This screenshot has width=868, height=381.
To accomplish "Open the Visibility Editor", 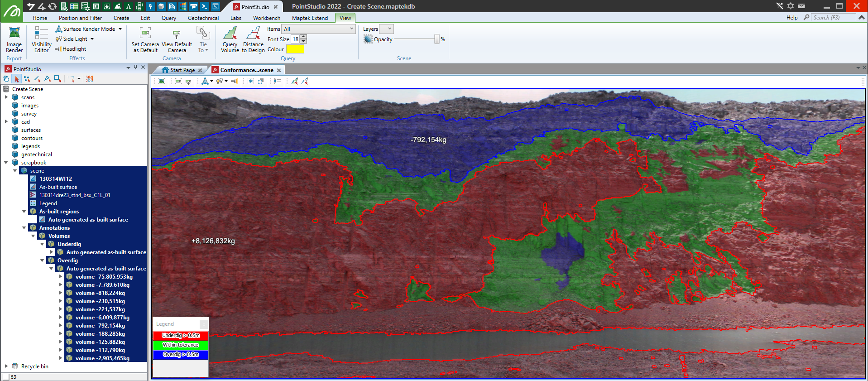I will [x=41, y=39].
